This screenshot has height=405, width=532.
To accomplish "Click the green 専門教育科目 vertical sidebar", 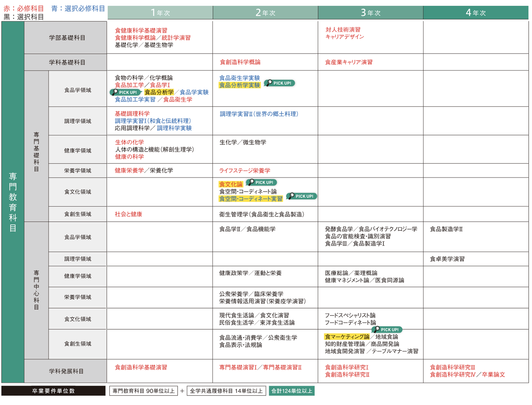I will [x=13, y=202].
